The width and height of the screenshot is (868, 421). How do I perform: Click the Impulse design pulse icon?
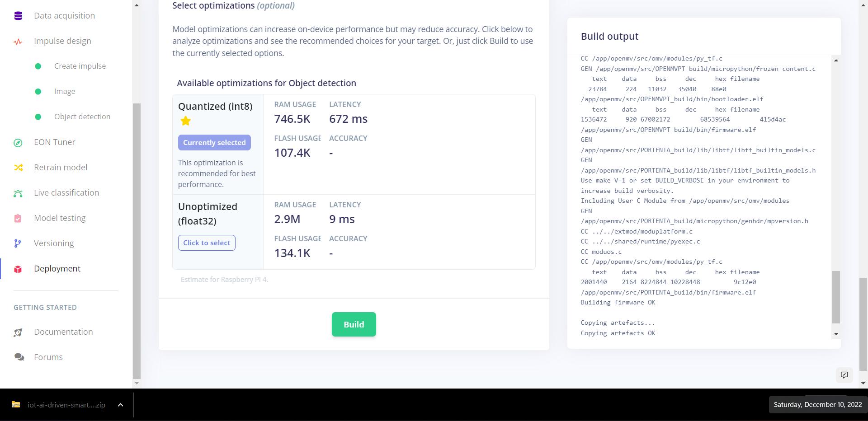(18, 42)
